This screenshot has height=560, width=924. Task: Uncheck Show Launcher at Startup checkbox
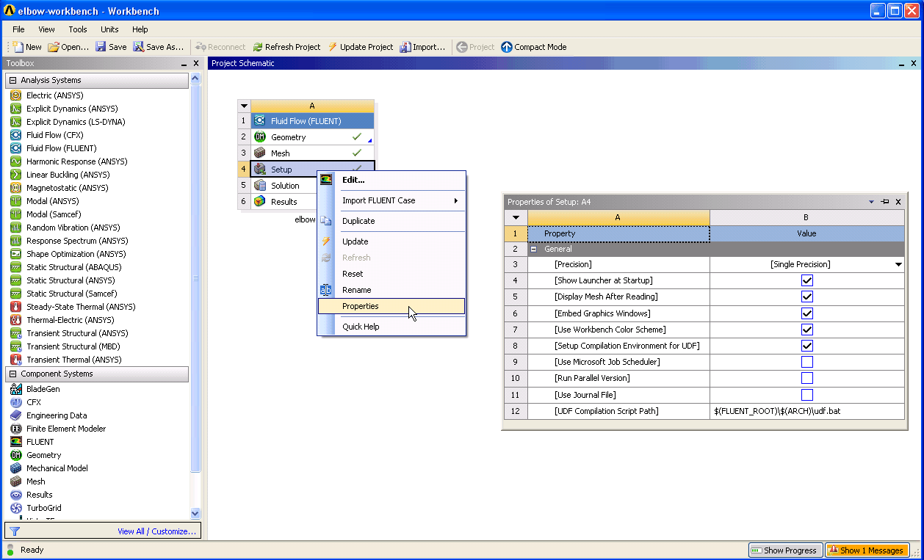807,280
